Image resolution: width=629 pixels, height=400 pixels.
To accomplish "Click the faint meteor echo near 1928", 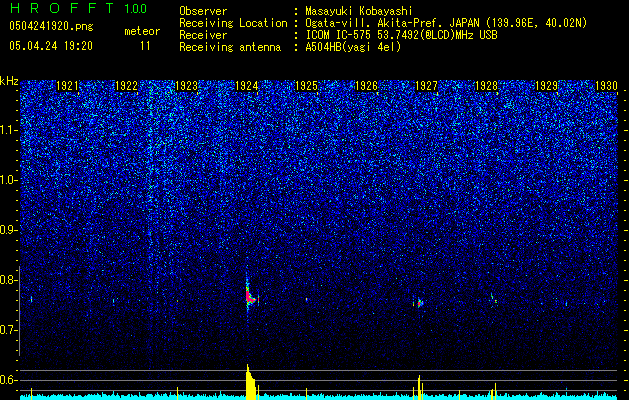I will pyautogui.click(x=493, y=299).
